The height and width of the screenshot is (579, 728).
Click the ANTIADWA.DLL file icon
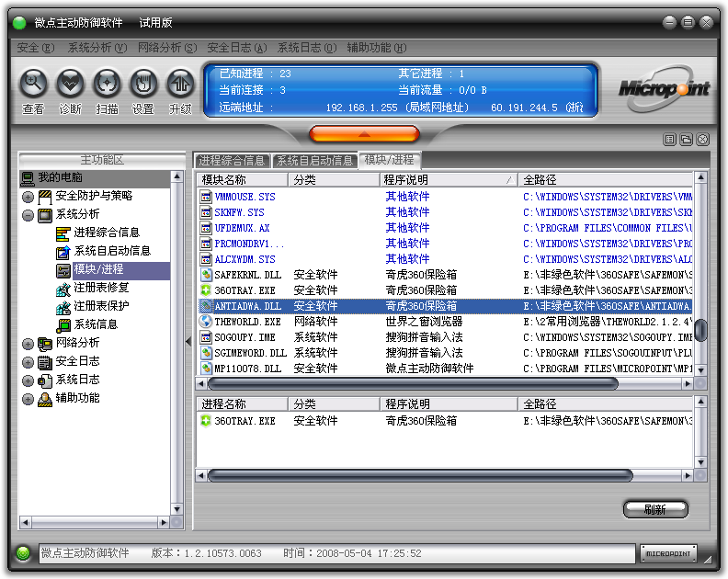[206, 306]
